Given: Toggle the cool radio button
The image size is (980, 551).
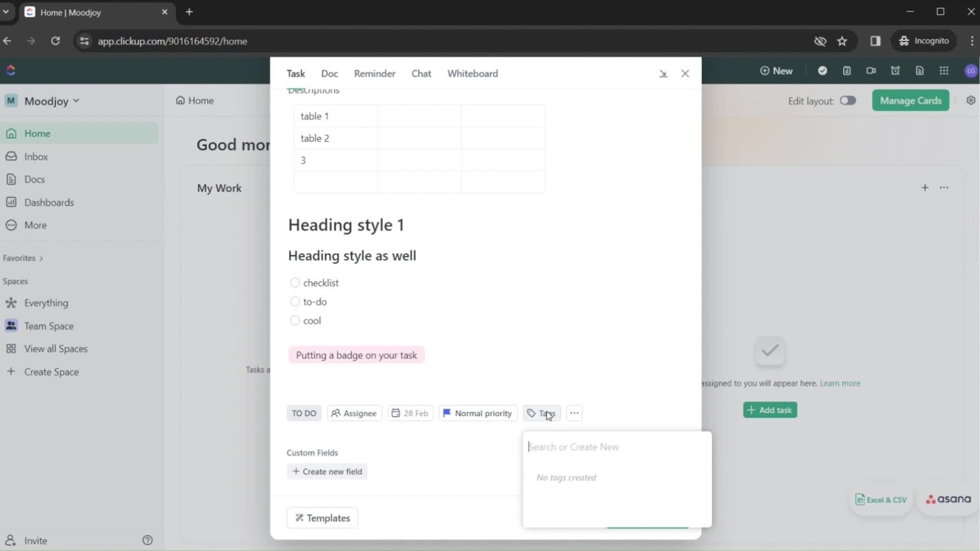Looking at the screenshot, I should coord(294,320).
